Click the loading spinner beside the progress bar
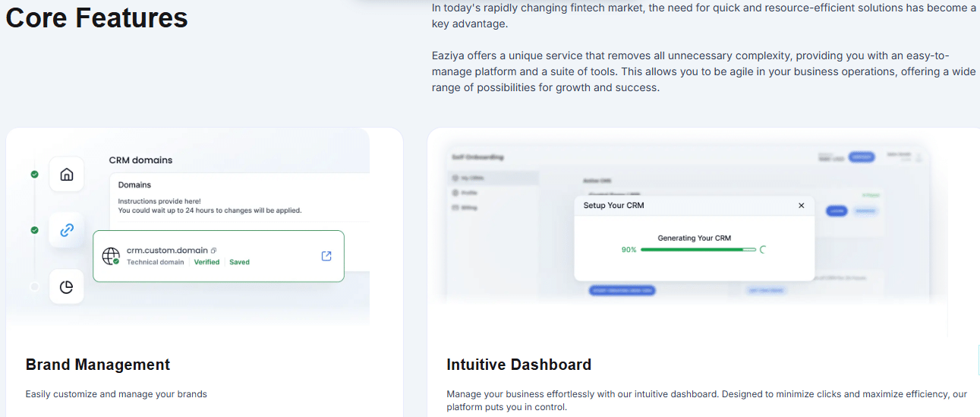The height and width of the screenshot is (417, 980). coord(763,249)
